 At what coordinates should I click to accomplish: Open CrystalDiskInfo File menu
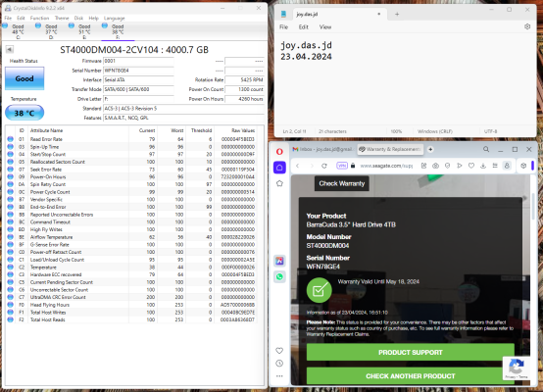click(x=8, y=18)
